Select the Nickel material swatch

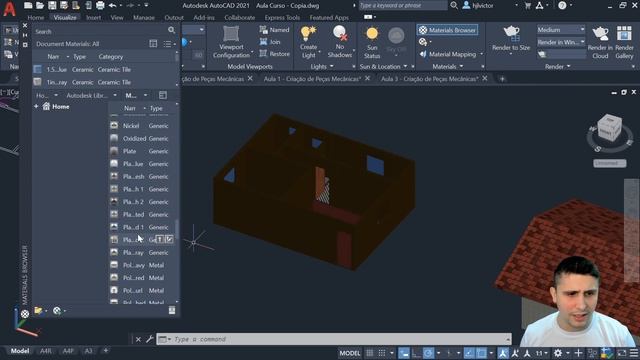pos(114,126)
